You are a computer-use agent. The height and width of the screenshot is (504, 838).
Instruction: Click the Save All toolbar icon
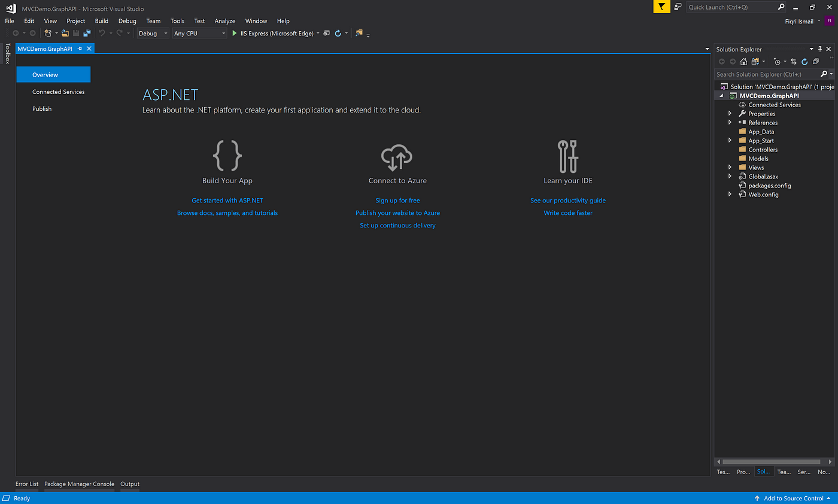point(87,34)
